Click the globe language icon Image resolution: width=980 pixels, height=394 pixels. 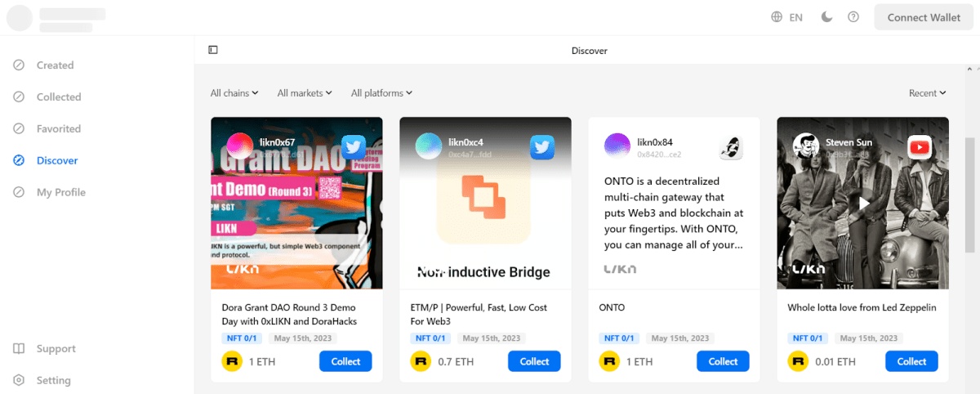pyautogui.click(x=777, y=17)
